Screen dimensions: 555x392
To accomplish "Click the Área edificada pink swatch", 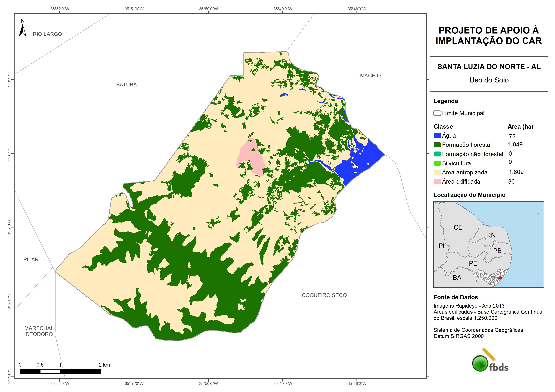I will (x=437, y=182).
